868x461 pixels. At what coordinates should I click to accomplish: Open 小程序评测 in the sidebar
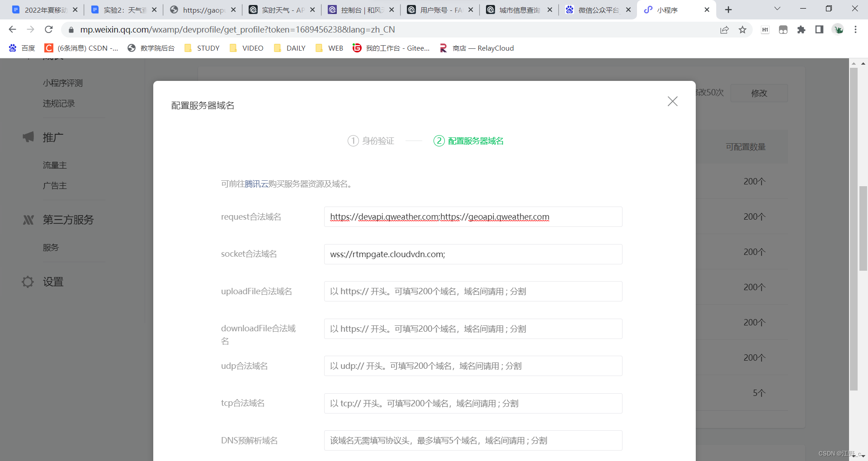[x=63, y=83]
